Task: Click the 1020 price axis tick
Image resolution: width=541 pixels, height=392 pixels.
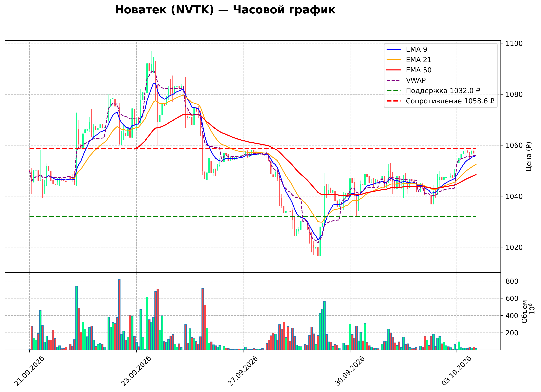Action: tap(514, 247)
